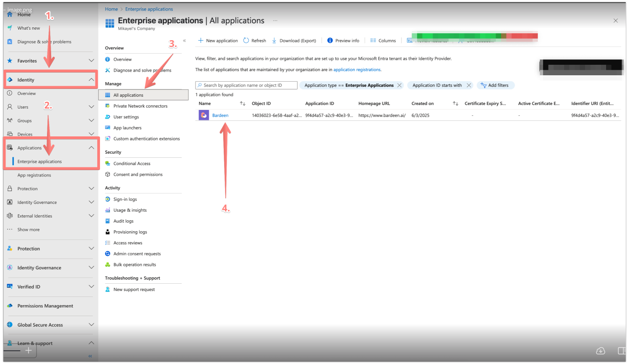Expand the Favorites section chevron
The width and height of the screenshot is (628, 364).
pyautogui.click(x=91, y=61)
